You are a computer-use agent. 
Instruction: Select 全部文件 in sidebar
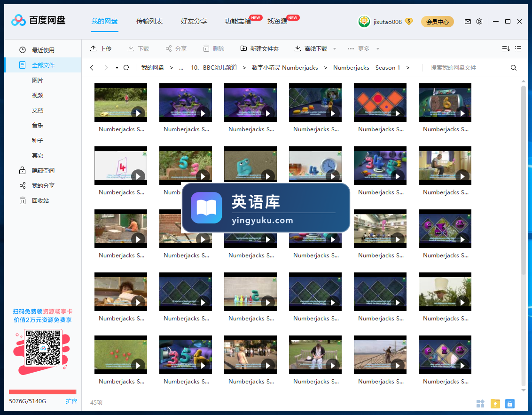pyautogui.click(x=43, y=65)
